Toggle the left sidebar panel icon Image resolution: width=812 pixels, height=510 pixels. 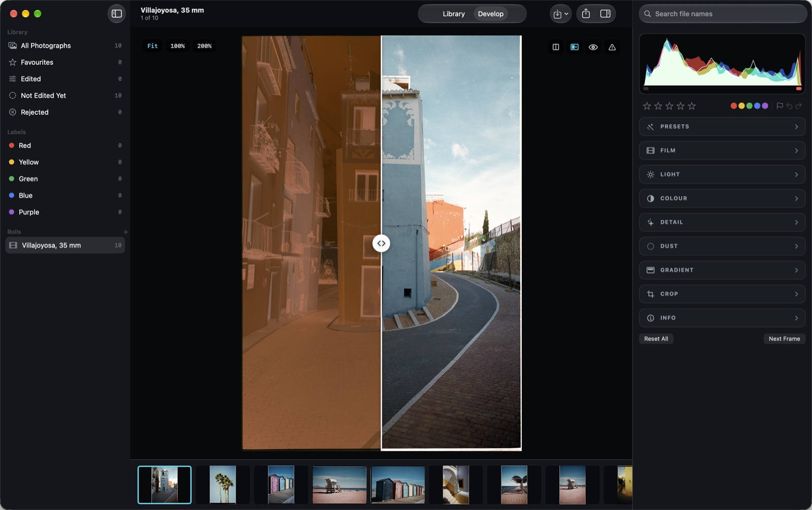tap(117, 14)
